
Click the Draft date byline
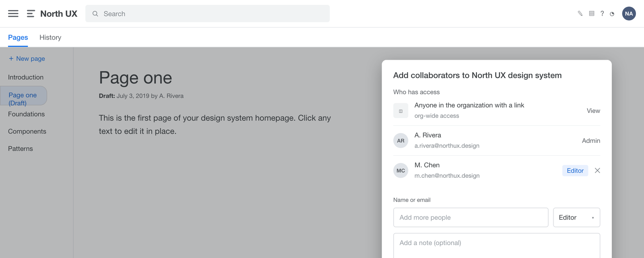coord(141,96)
